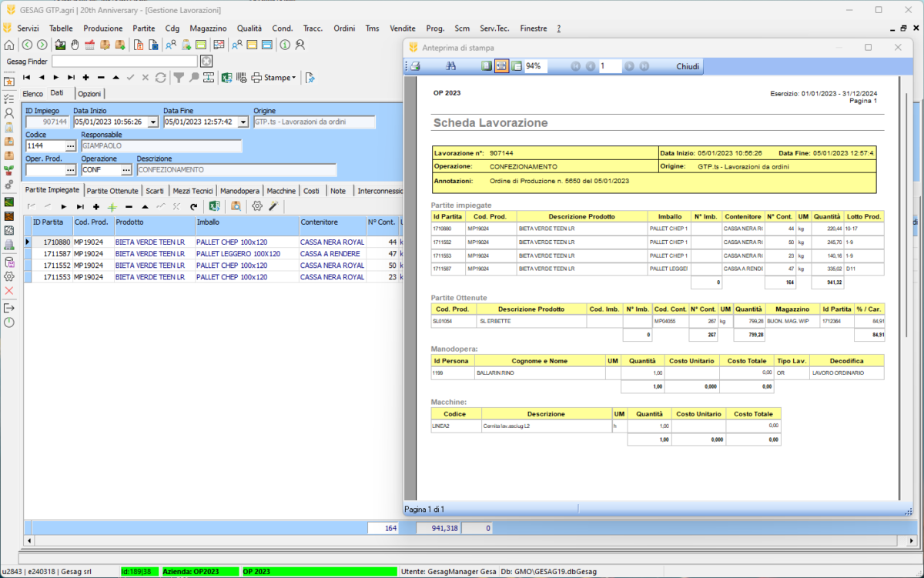Expand the Data Fine date dropdown
This screenshot has height=578, width=924.
coord(243,122)
